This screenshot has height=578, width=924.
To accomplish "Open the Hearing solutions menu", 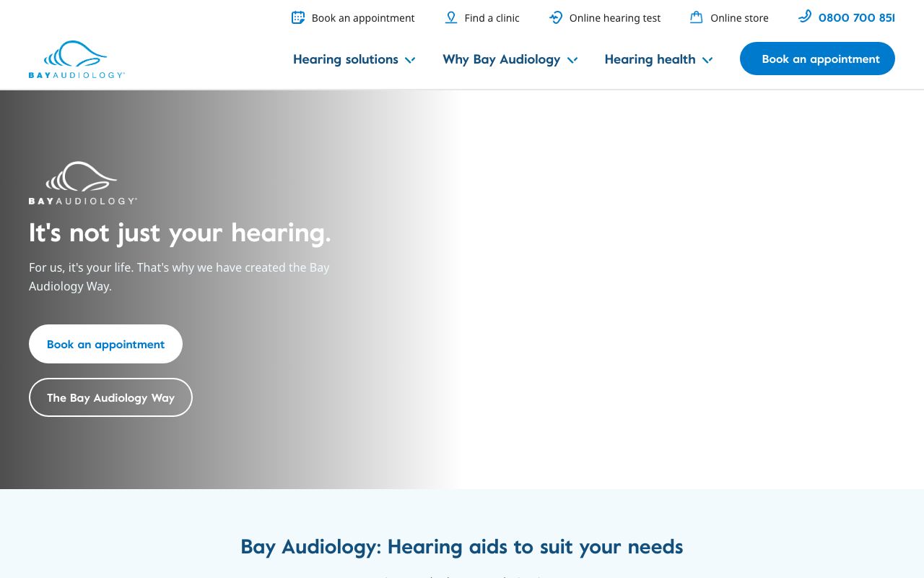I will tap(346, 59).
